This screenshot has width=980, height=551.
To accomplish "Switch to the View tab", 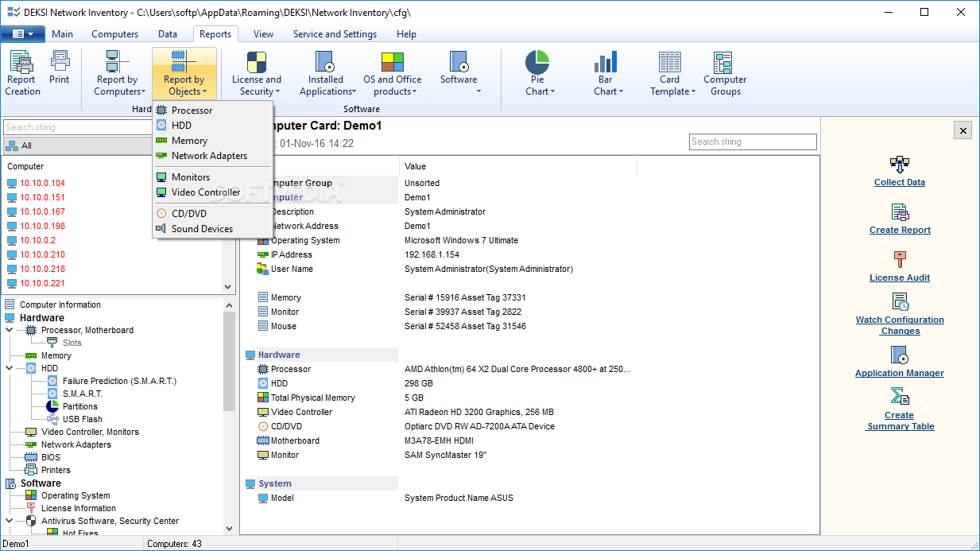I will click(x=263, y=34).
